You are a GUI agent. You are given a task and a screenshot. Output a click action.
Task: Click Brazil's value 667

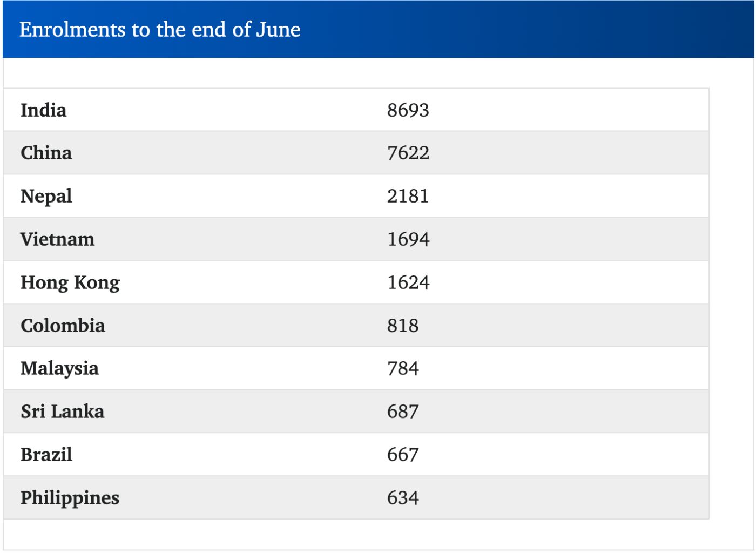(402, 455)
